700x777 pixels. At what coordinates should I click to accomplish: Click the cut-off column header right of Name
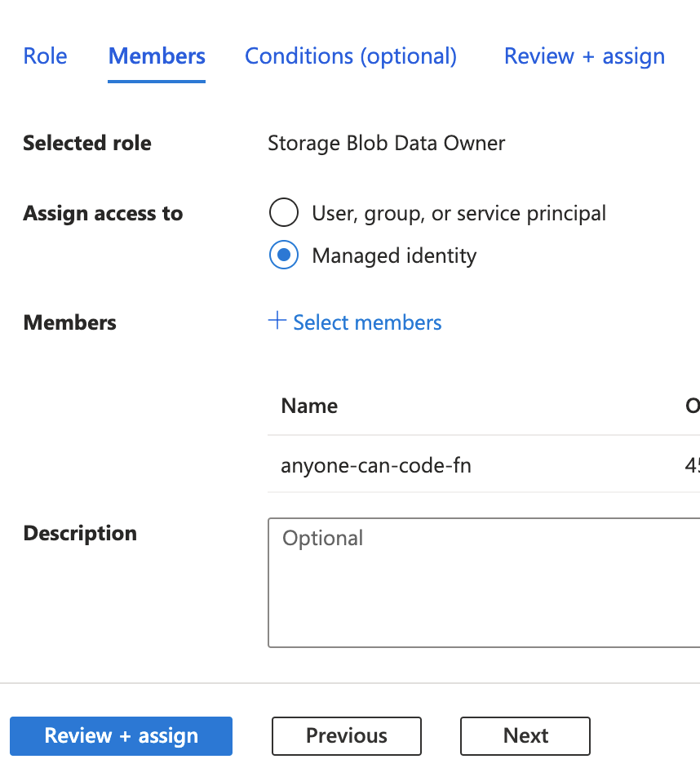(x=692, y=406)
